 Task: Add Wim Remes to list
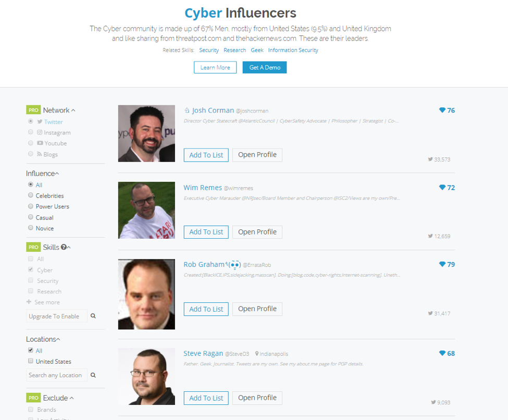[x=206, y=232]
